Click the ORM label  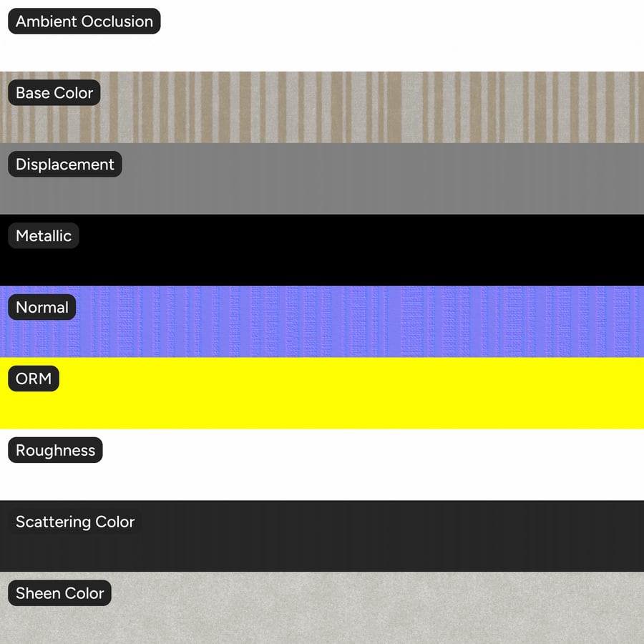pos(34,379)
